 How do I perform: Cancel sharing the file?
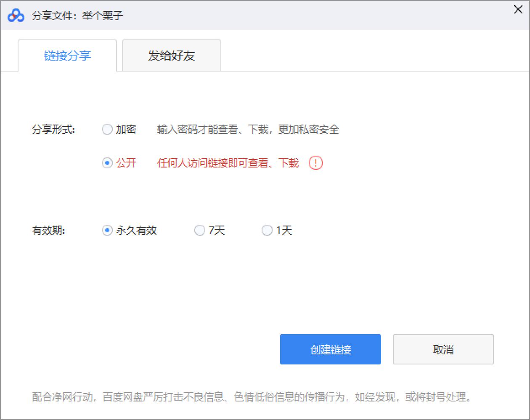coord(443,349)
